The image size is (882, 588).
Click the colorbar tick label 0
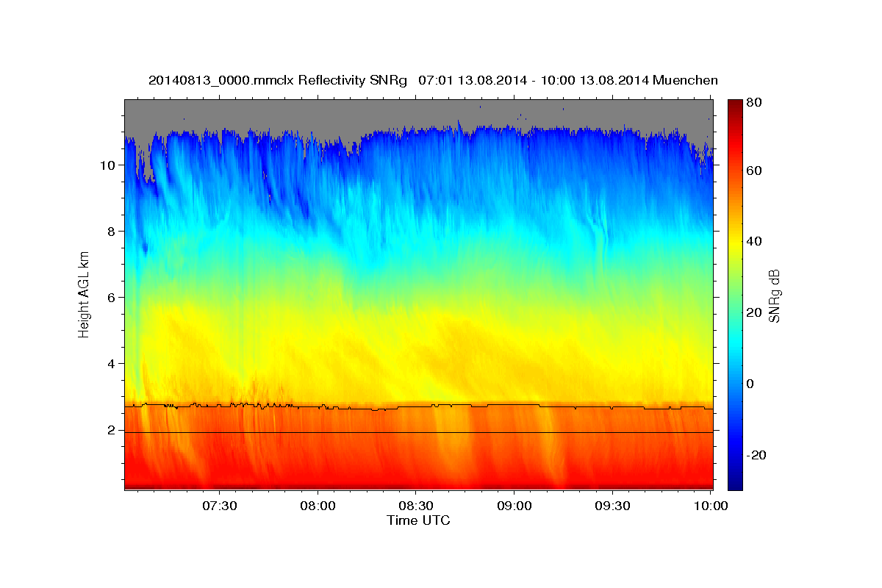(751, 384)
